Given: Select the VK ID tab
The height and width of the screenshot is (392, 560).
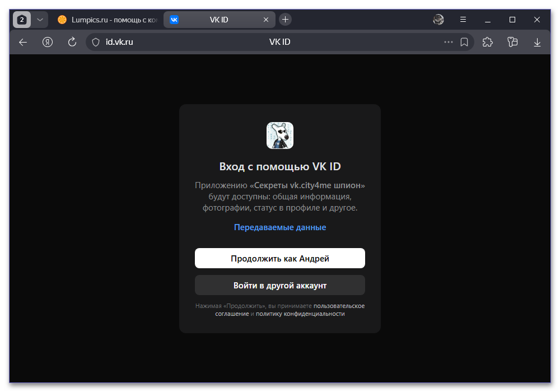Looking at the screenshot, I should tap(219, 20).
